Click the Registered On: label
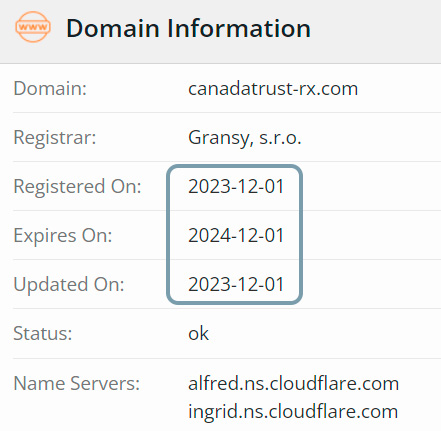The height and width of the screenshot is (431, 441). pos(77,186)
